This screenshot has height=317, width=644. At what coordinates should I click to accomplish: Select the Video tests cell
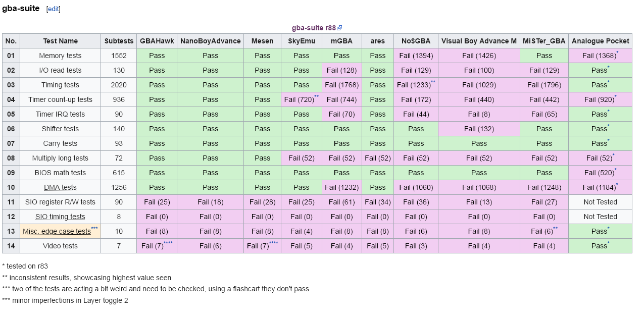tap(60, 246)
